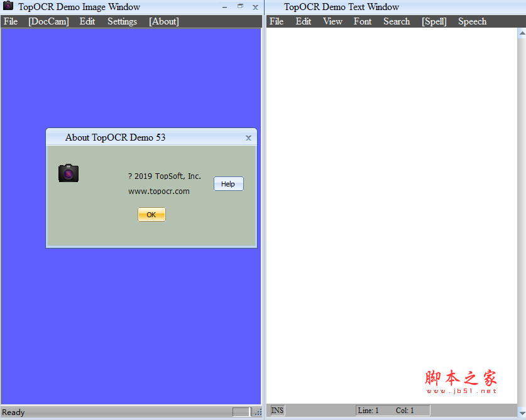Click the scroll down arrow in the Text Window

522,412
